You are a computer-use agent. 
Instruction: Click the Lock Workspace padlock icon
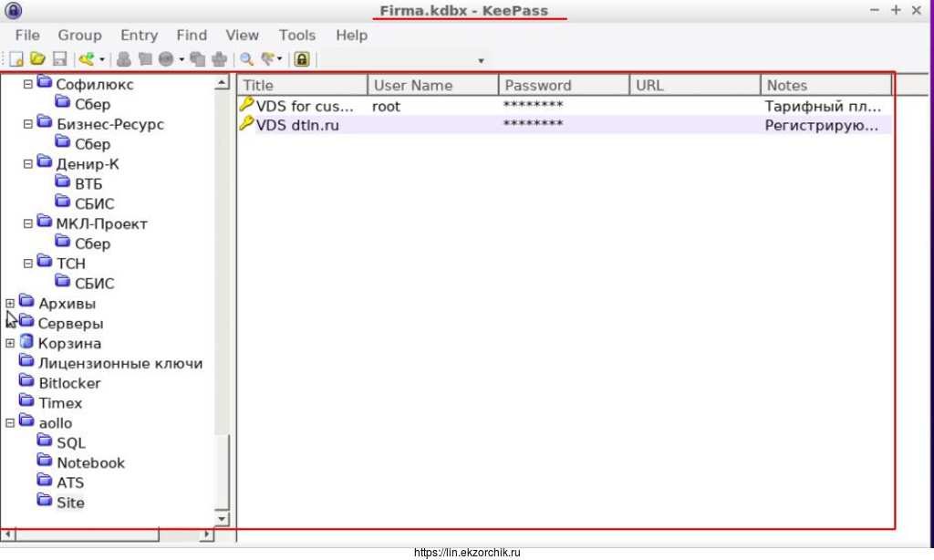[302, 59]
